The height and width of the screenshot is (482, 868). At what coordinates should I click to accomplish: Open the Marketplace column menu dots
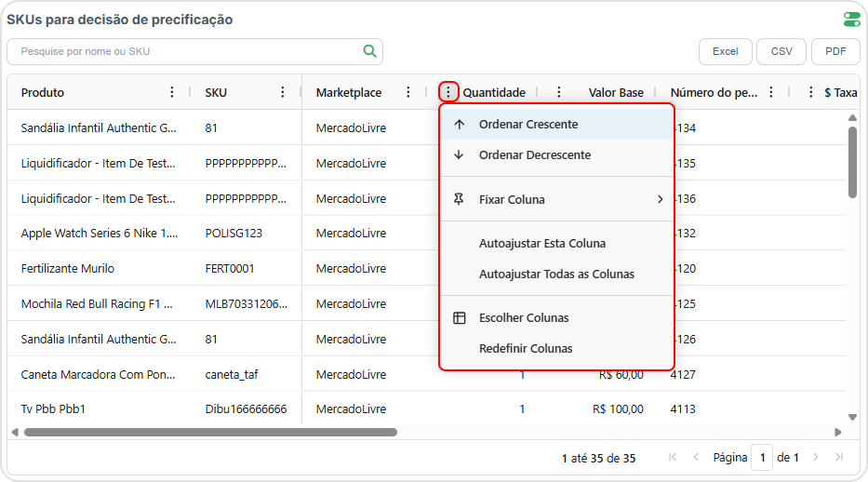point(408,92)
